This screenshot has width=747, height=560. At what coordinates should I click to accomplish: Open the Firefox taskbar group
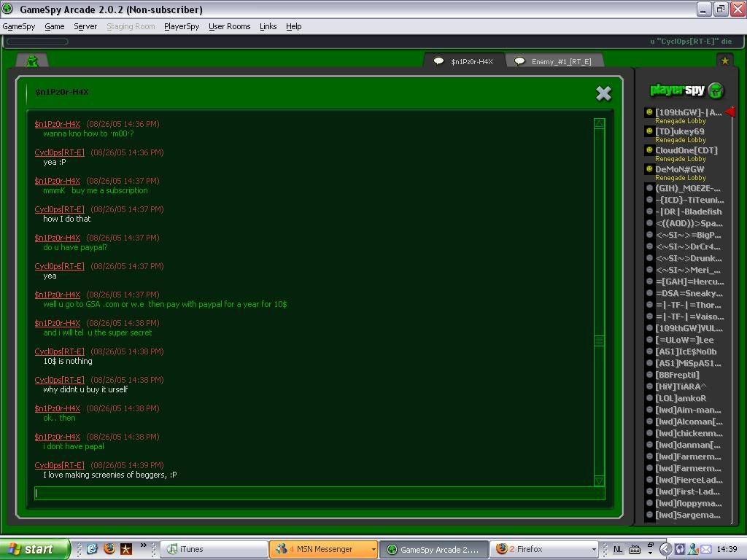coord(544,549)
